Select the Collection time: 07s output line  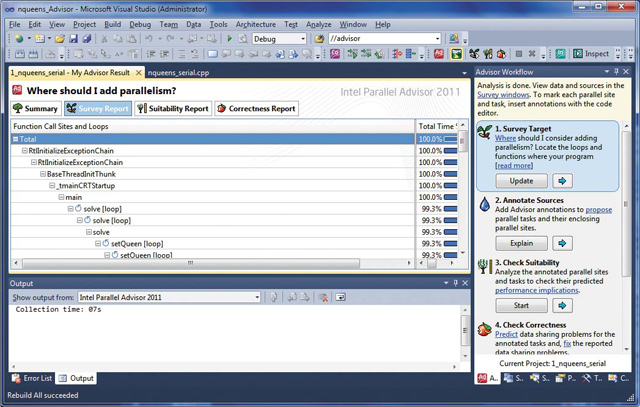[58, 309]
